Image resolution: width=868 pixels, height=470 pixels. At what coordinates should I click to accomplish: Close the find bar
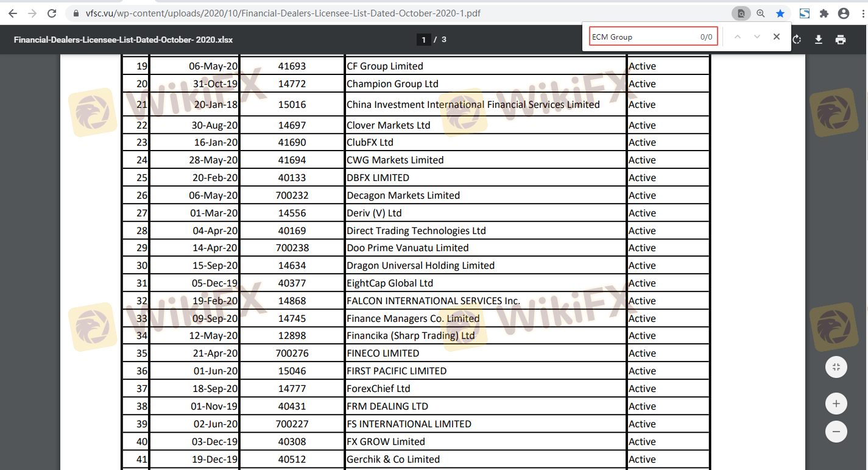click(x=777, y=37)
